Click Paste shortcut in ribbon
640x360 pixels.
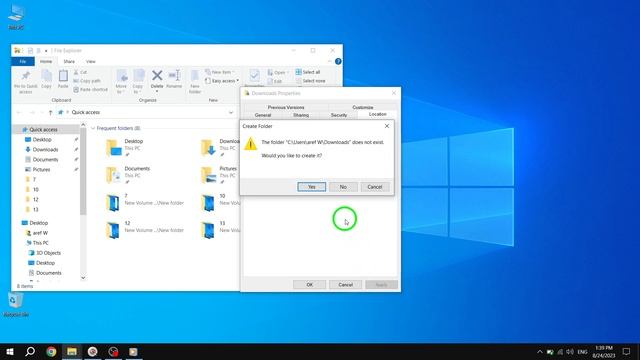91,89
